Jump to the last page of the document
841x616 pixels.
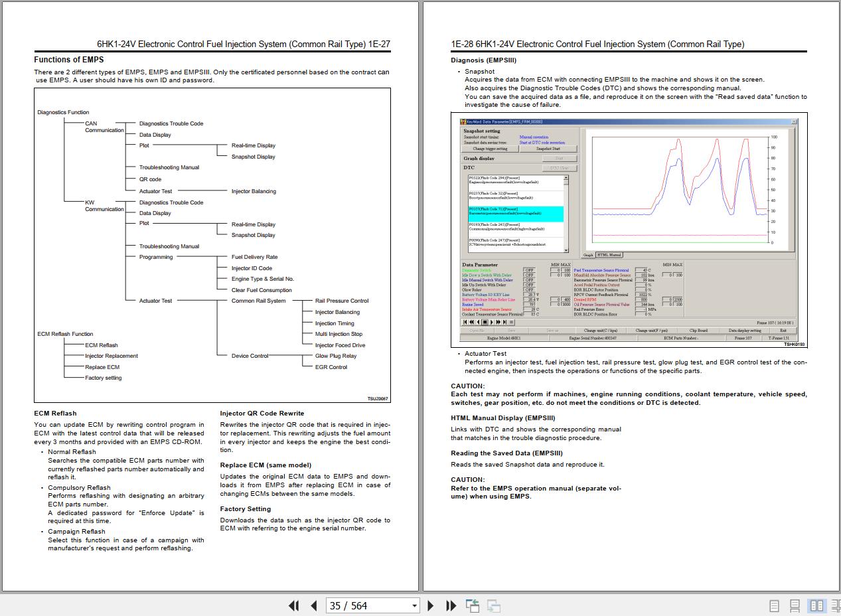click(x=451, y=605)
